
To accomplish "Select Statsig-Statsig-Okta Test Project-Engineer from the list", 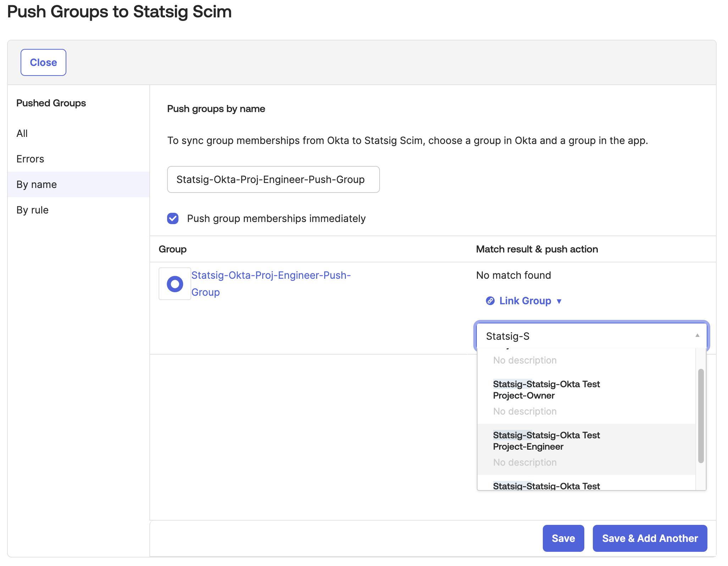I will click(x=546, y=441).
